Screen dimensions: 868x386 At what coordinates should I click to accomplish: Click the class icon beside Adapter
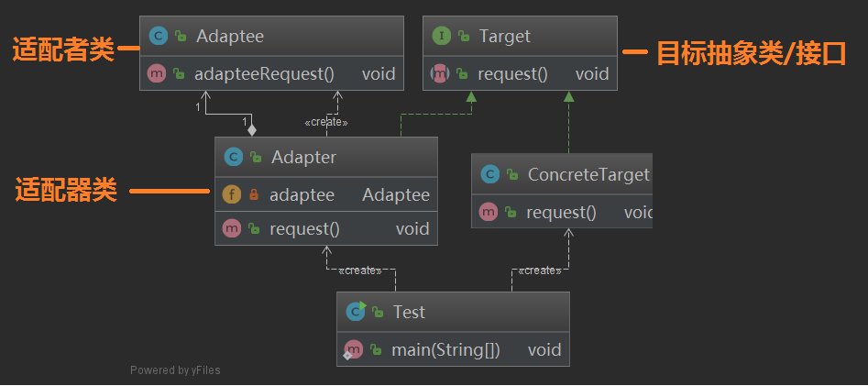pos(233,157)
